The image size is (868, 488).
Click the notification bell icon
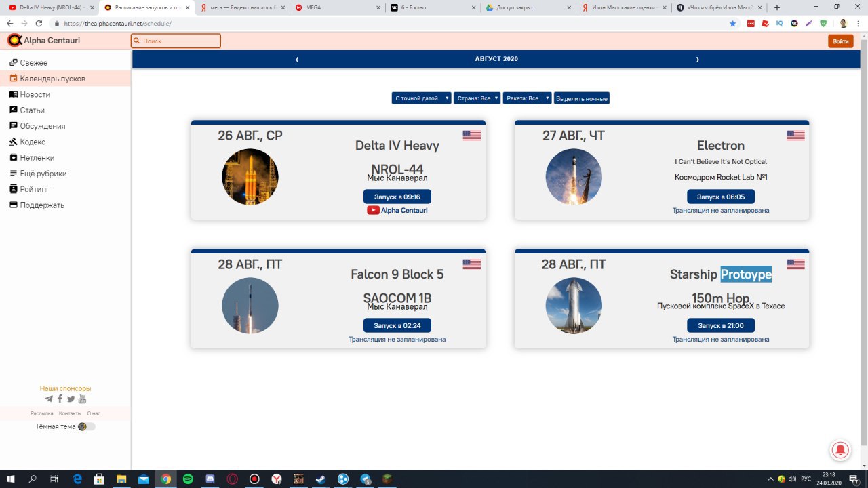pyautogui.click(x=841, y=449)
